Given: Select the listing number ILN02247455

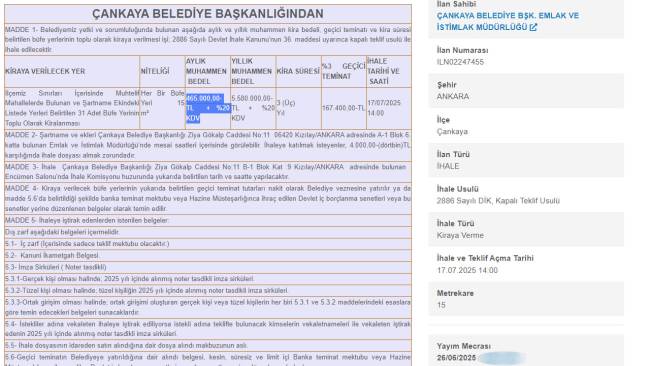Looking at the screenshot, I should (x=460, y=62).
